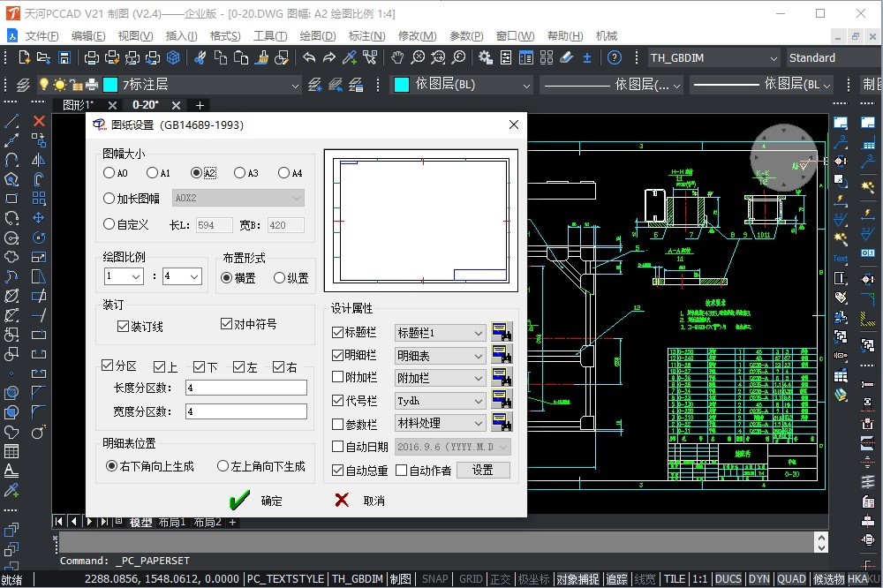The image size is (883, 588).
Task: Open the 绘图(D) menu
Action: click(x=318, y=36)
